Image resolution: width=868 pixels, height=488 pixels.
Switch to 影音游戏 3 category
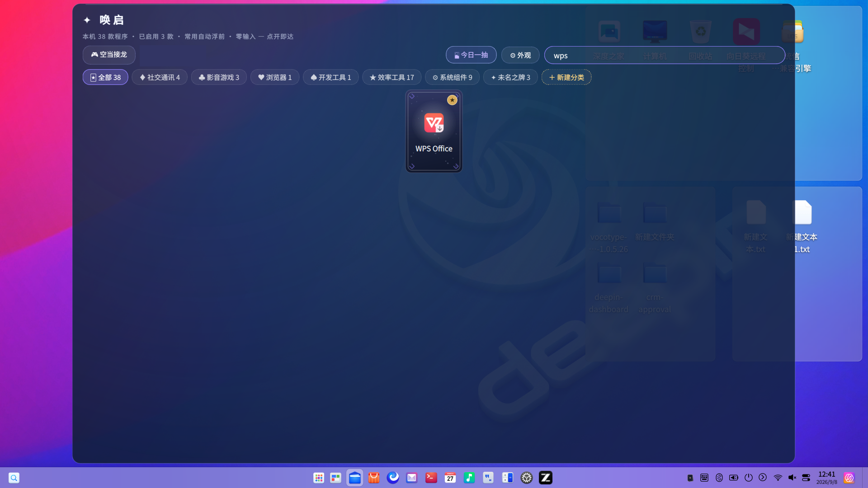click(219, 77)
